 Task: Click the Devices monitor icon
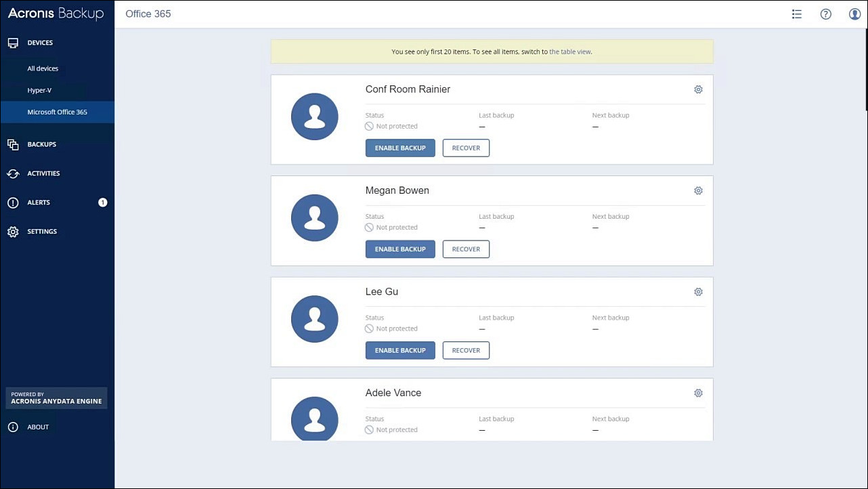tap(13, 43)
